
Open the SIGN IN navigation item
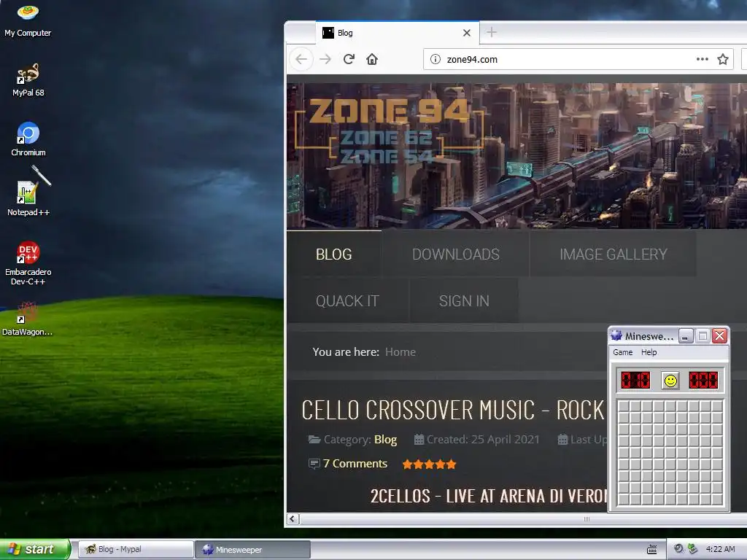pyautogui.click(x=464, y=301)
